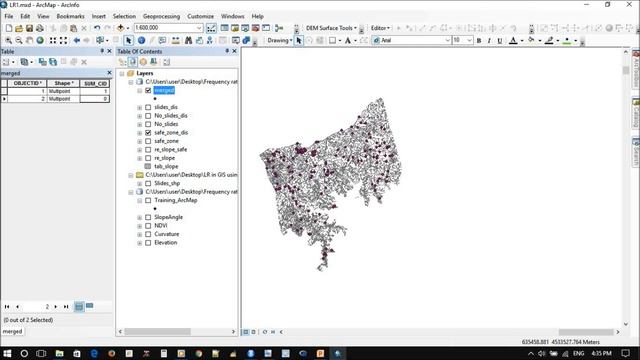The height and width of the screenshot is (360, 640).
Task: Toggle Italic text formatting
Action: pyautogui.click(x=489, y=40)
